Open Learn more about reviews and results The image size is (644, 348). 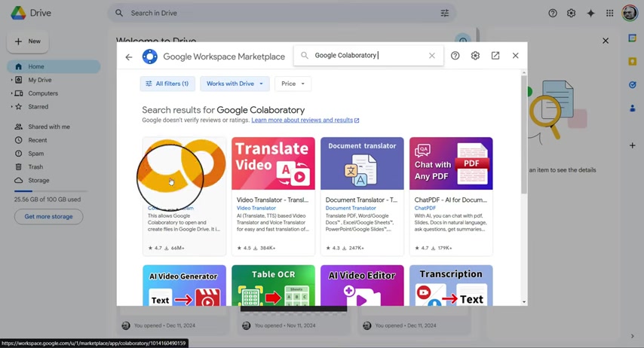point(305,121)
